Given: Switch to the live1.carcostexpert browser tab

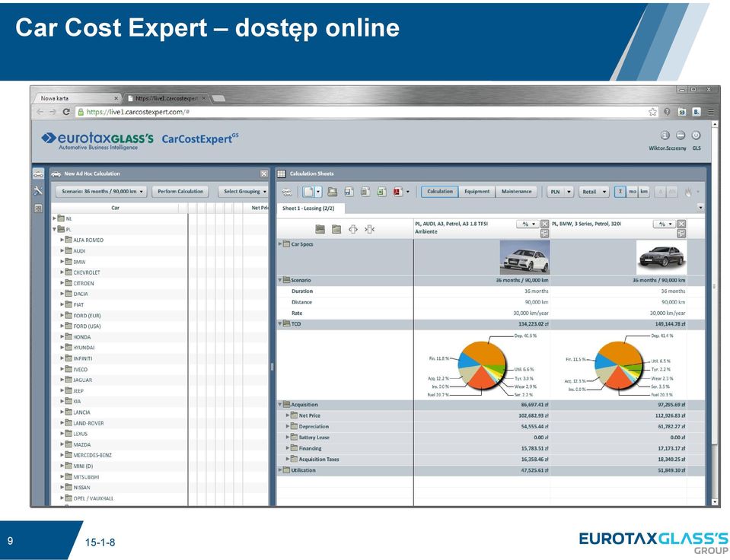Looking at the screenshot, I should [x=167, y=98].
